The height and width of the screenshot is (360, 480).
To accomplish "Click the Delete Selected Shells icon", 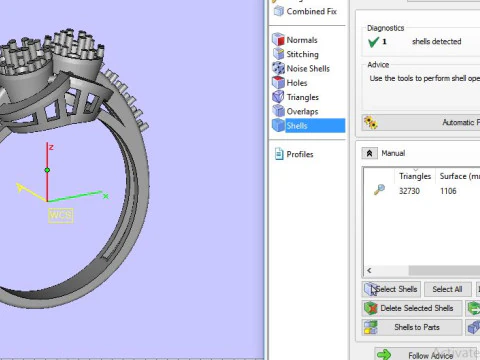I will click(370, 308).
